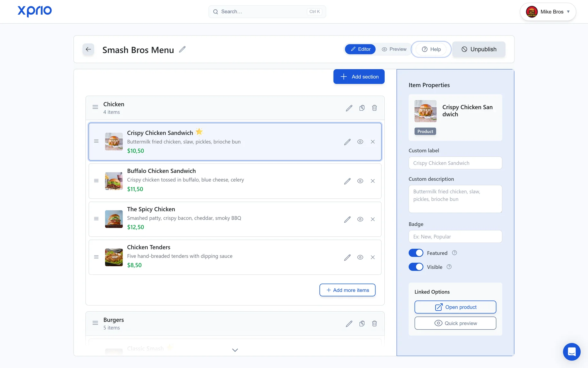Click the Item Properties heading
588x368 pixels.
tap(429, 85)
